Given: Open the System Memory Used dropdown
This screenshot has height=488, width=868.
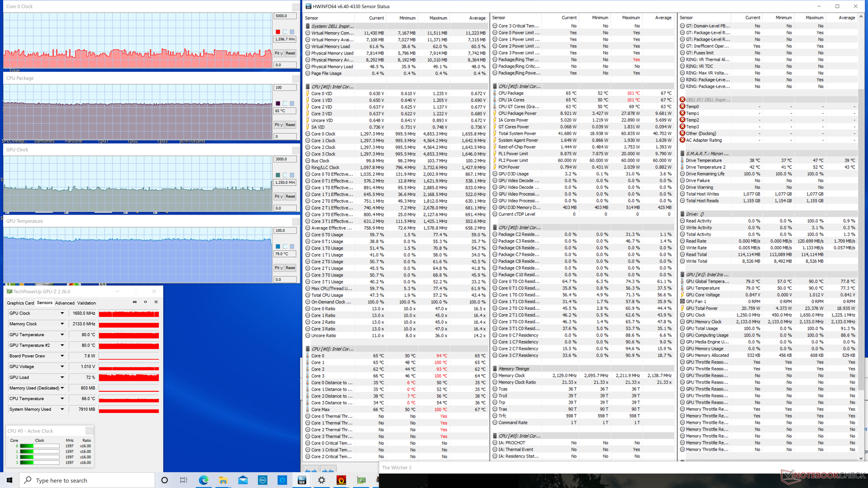Looking at the screenshot, I should pyautogui.click(x=62, y=409).
